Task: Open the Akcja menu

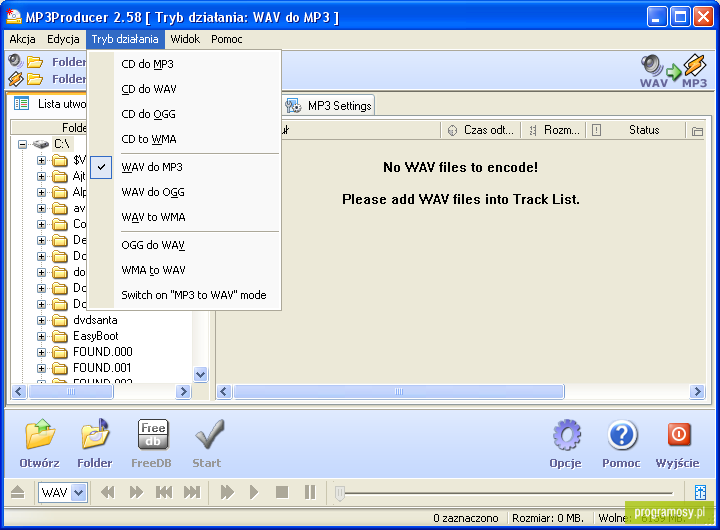Action: click(x=22, y=39)
